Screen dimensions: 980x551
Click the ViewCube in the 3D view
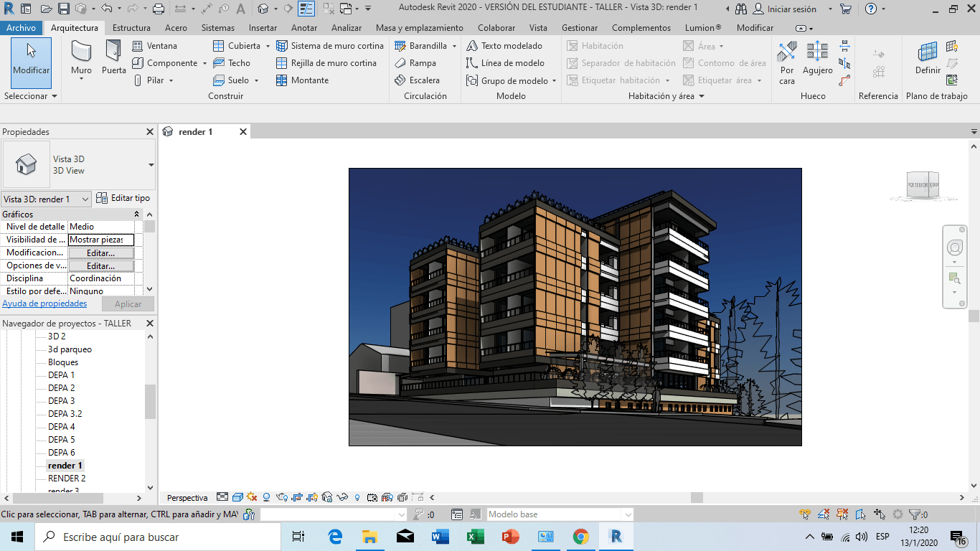(923, 186)
